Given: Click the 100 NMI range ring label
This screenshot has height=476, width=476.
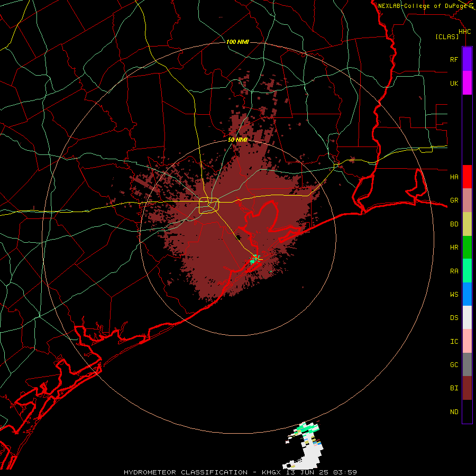Looking at the screenshot, I should click(x=237, y=42).
